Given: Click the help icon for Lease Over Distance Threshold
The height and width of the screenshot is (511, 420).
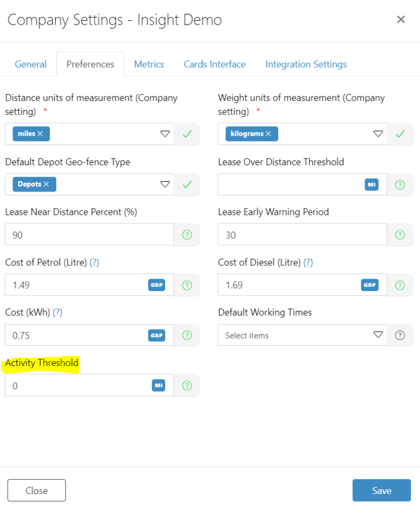Looking at the screenshot, I should (x=400, y=184).
